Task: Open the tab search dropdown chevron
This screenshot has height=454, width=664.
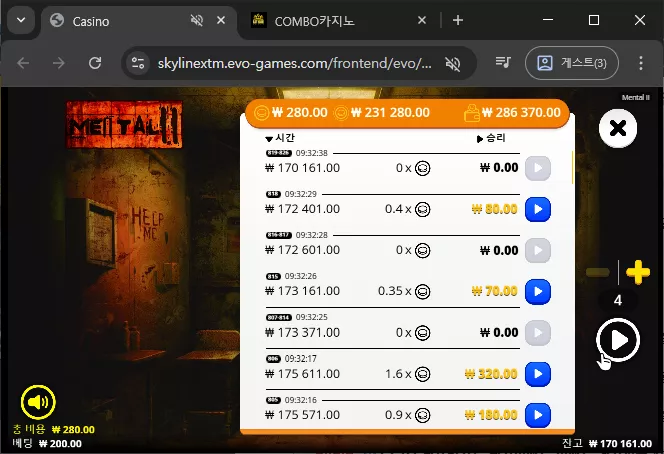Action: point(21,20)
